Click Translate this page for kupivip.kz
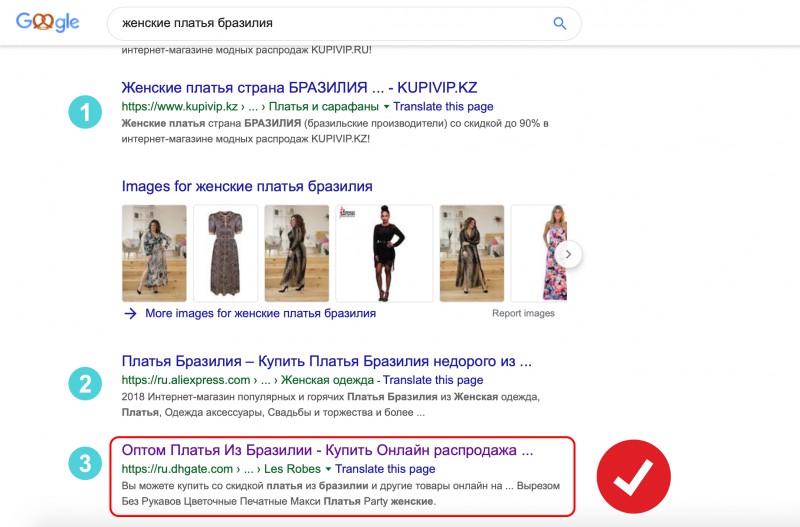This screenshot has height=527, width=800. (443, 106)
